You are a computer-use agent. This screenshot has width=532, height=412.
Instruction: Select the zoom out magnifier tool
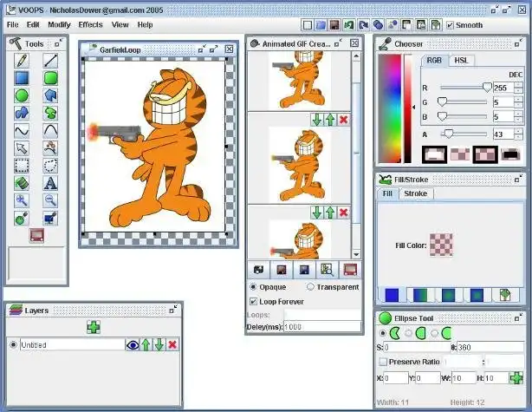[50, 200]
